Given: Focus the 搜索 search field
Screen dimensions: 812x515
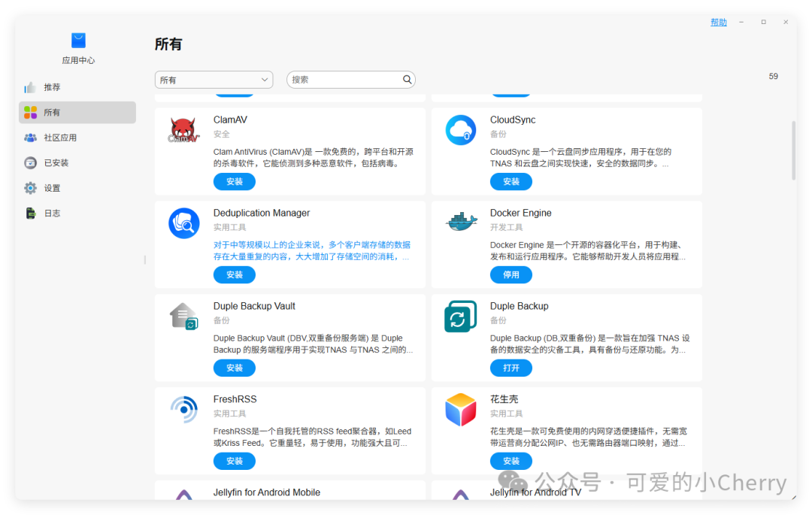Looking at the screenshot, I should 350,80.
